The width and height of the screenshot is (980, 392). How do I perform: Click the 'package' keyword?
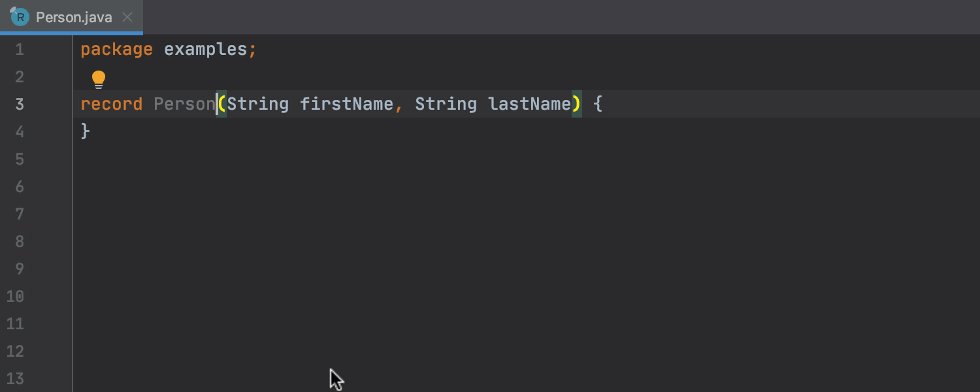116,50
